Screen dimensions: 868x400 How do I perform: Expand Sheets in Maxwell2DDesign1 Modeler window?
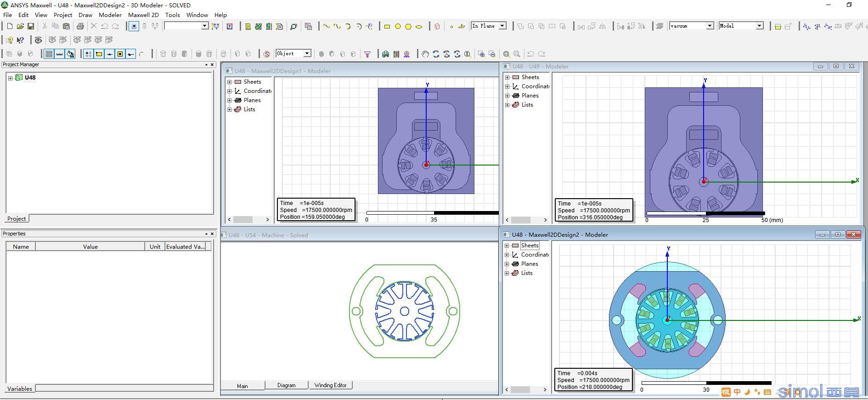point(230,82)
